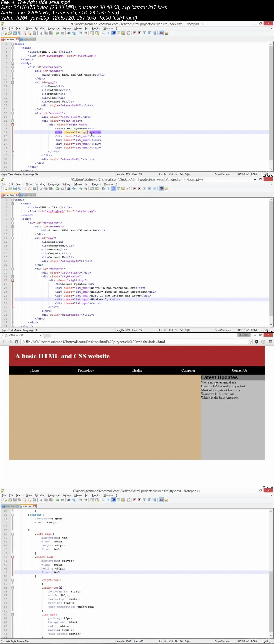
Task: Click Start Recording macro icon in second Notepad++ window
Action: tap(135, 189)
